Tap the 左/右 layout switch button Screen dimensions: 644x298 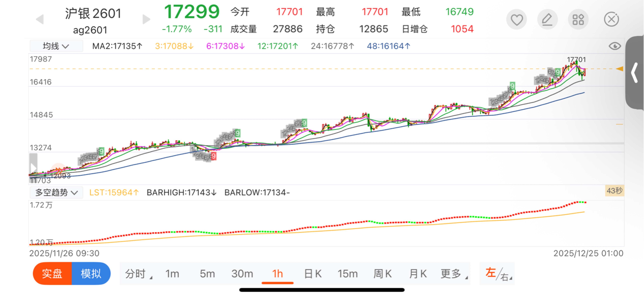(x=497, y=273)
